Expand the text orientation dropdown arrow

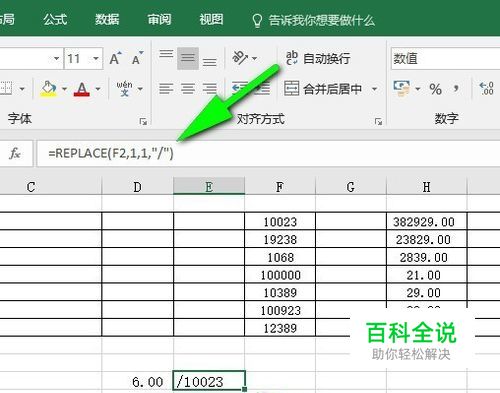(x=255, y=59)
